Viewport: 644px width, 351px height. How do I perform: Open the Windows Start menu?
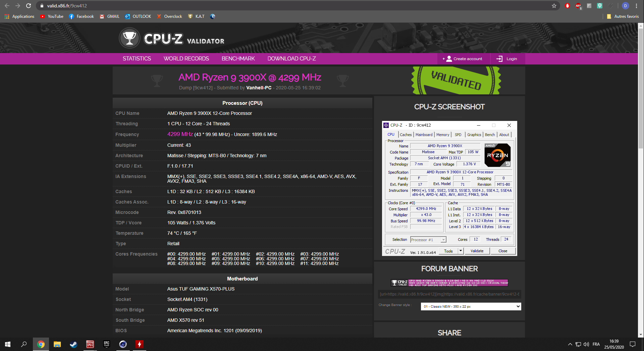coord(8,344)
